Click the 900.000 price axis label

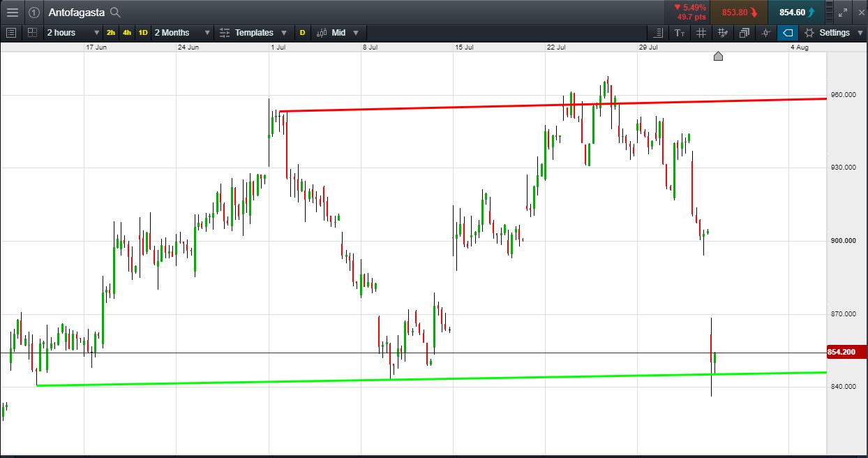842,241
